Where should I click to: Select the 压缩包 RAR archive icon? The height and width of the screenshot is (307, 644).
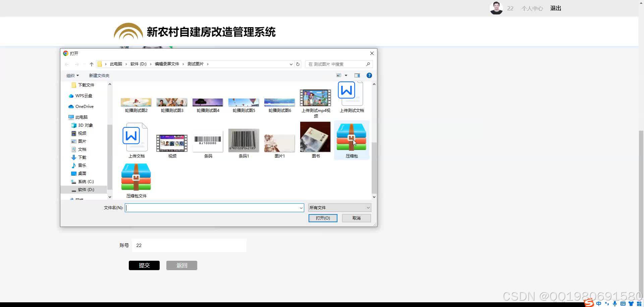click(x=351, y=137)
